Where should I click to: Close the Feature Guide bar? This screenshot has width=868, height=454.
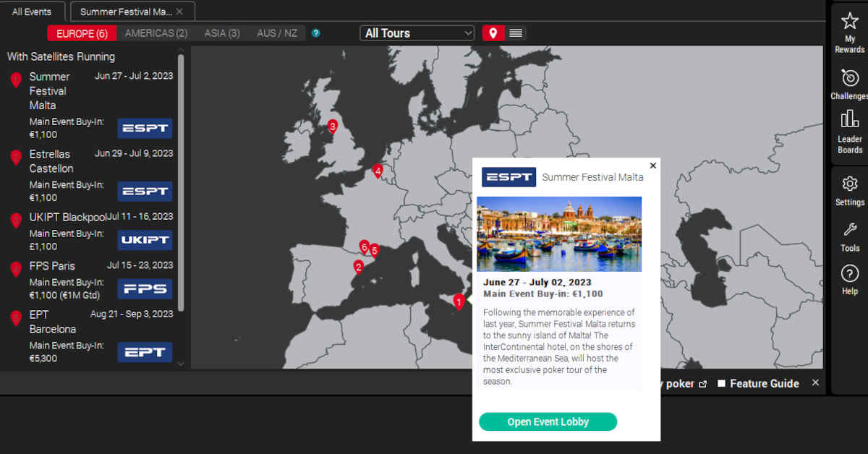pos(815,382)
